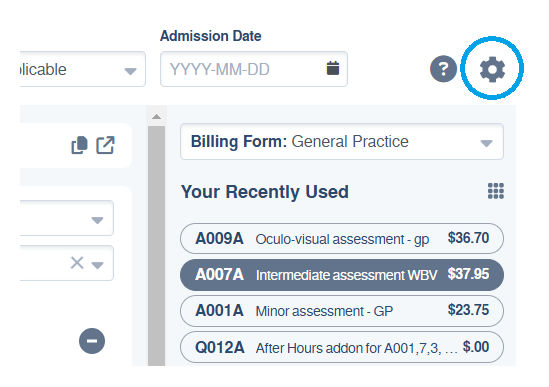Click the scrollbar up arrow
The height and width of the screenshot is (387, 549).
pyautogui.click(x=157, y=117)
